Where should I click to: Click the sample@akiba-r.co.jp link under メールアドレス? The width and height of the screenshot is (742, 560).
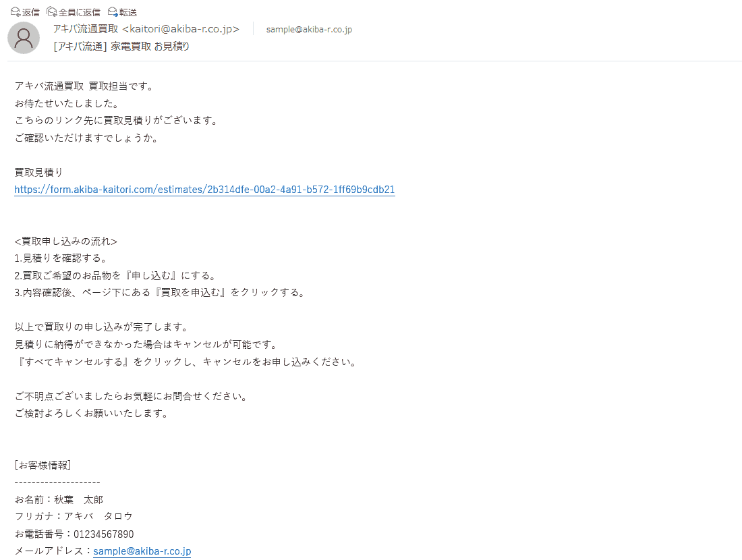pyautogui.click(x=142, y=551)
